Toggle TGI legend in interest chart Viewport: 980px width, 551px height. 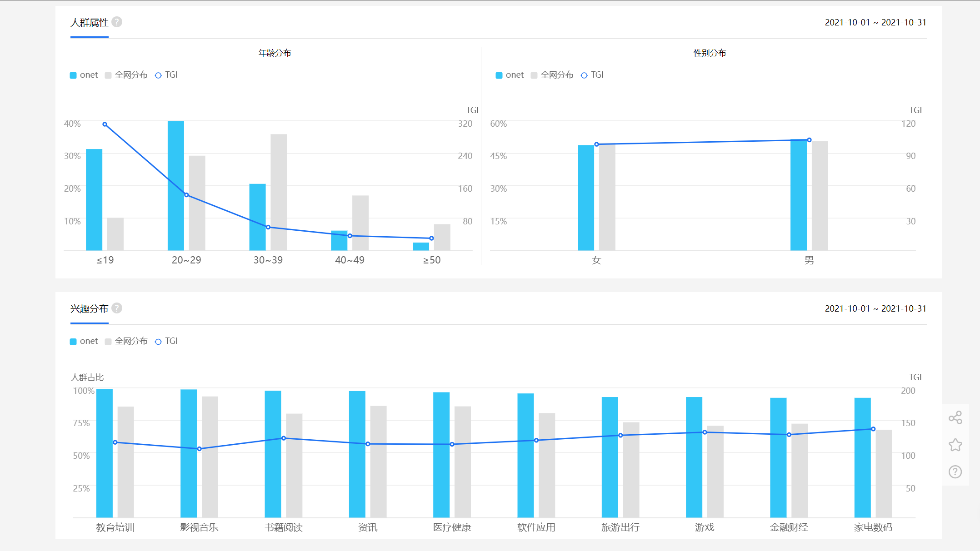pos(166,341)
